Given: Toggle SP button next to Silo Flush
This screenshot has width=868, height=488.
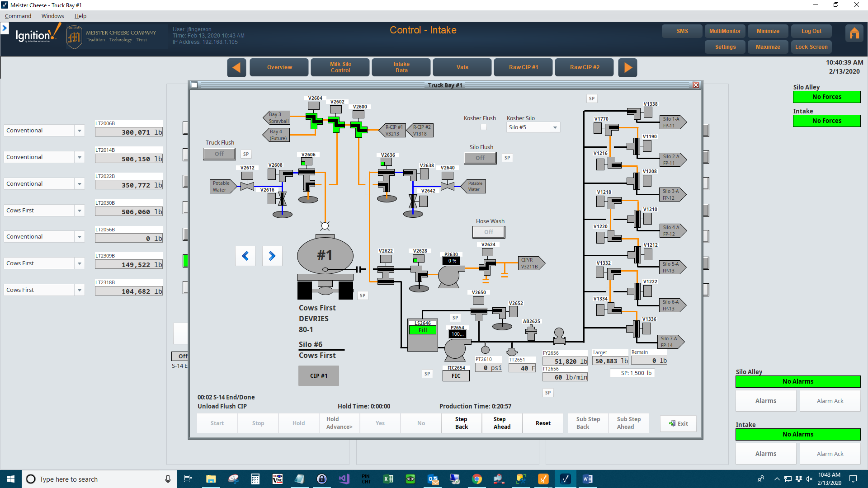Looking at the screenshot, I should pos(507,158).
